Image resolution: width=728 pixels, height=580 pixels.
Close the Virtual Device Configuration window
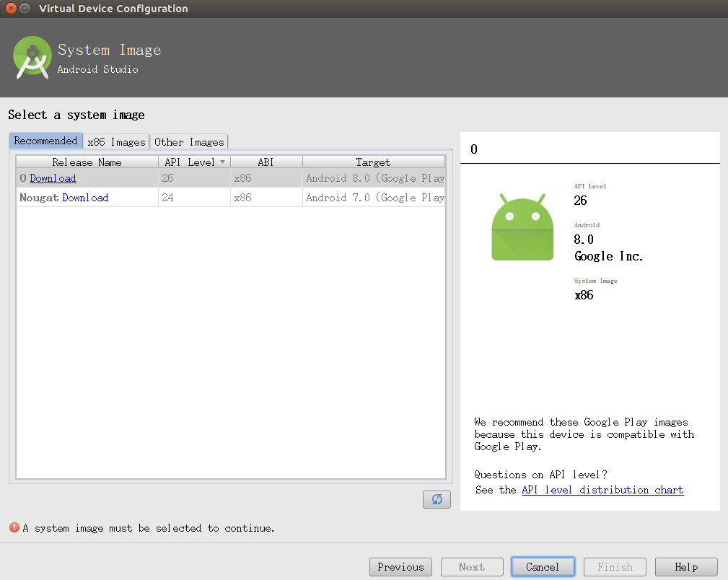pyautogui.click(x=11, y=9)
